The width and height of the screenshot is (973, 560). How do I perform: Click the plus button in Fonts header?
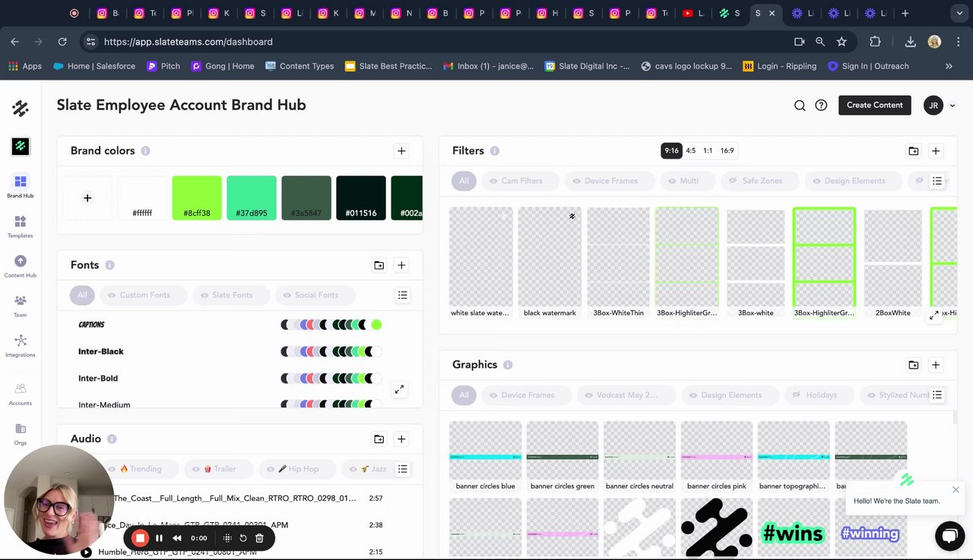coord(401,265)
